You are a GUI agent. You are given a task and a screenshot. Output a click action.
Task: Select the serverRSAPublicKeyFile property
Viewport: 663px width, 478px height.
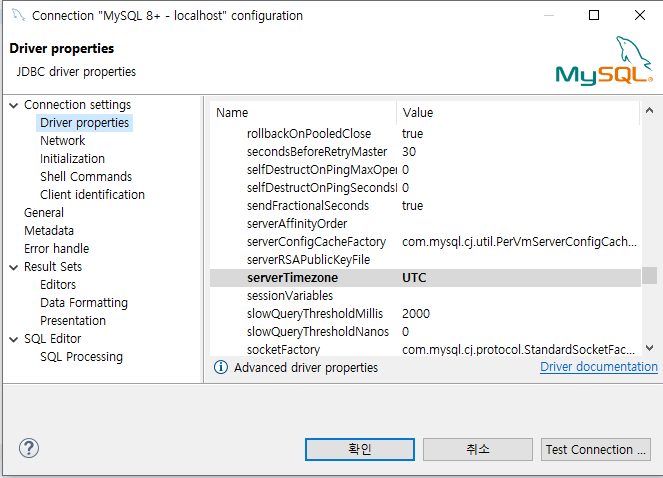pyautogui.click(x=308, y=259)
